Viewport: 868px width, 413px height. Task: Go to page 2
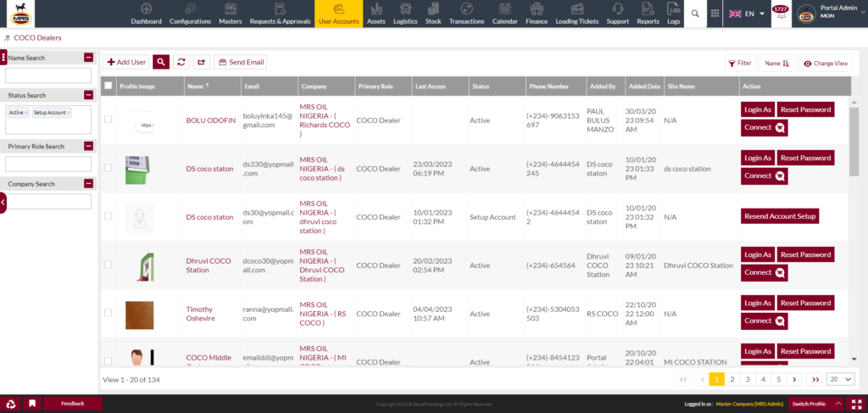pyautogui.click(x=732, y=379)
